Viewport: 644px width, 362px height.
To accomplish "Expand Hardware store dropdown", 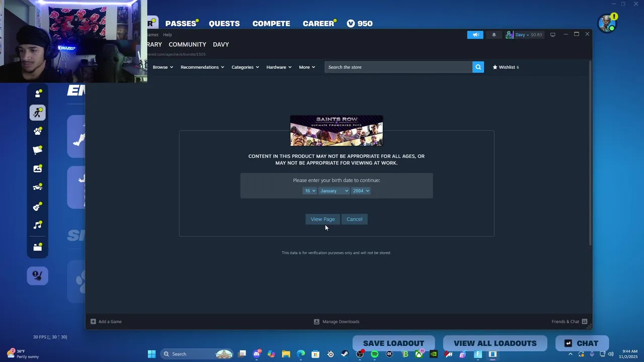I will pyautogui.click(x=279, y=67).
